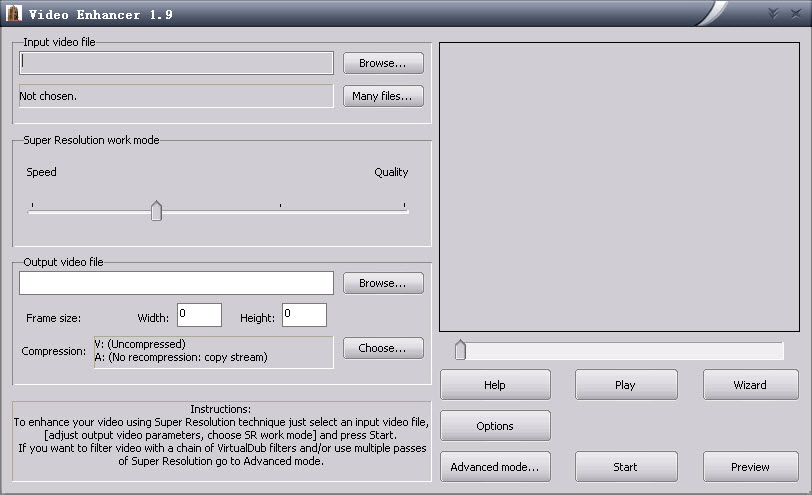Click Choose to select compression codec
Screen dimensions: 812x495
(x=383, y=348)
